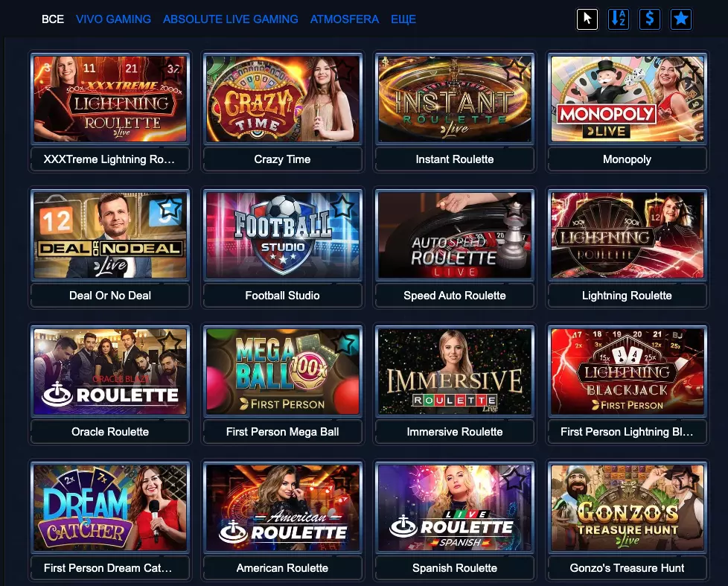
Task: Launch Lightning Roulette from its label button
Action: pyautogui.click(x=628, y=296)
